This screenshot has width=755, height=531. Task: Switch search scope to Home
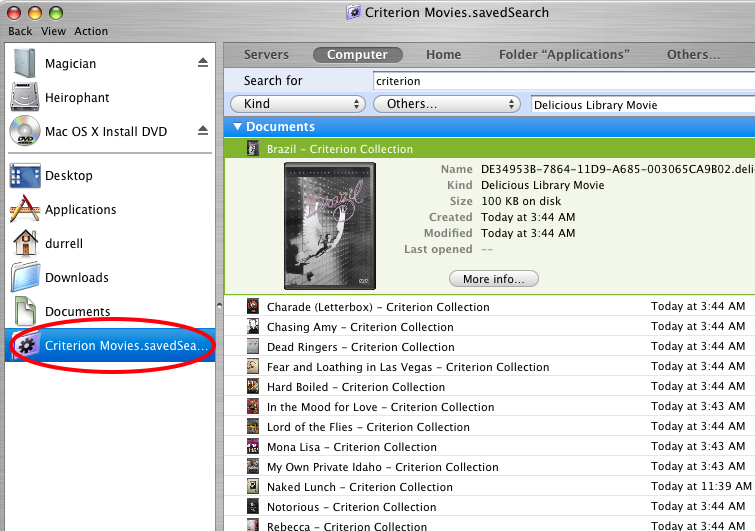coord(443,54)
